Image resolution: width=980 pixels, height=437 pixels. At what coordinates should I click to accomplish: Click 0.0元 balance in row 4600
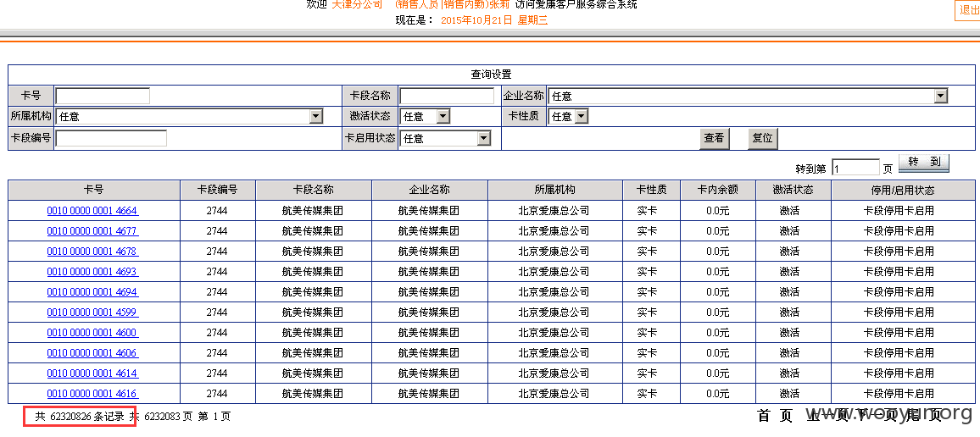[x=717, y=333]
